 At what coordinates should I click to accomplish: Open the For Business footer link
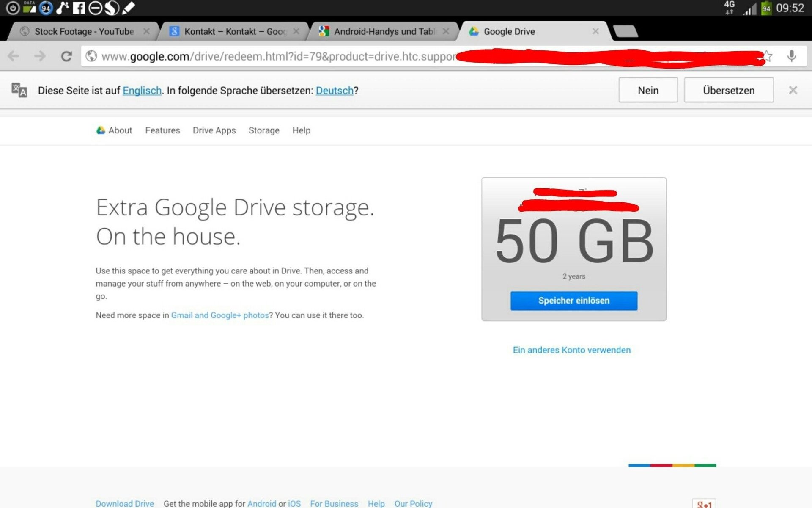click(x=334, y=504)
